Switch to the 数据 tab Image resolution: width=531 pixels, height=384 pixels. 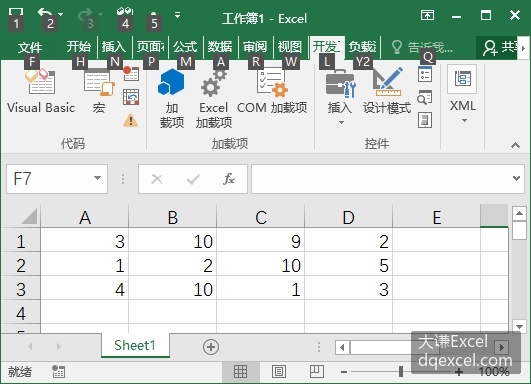point(220,47)
